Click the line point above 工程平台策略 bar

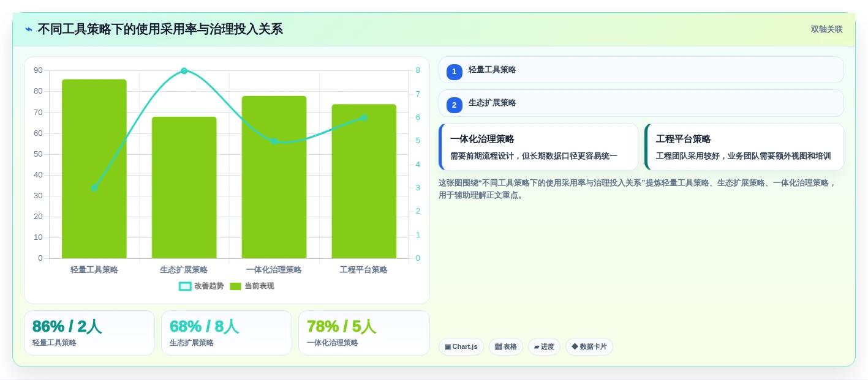point(364,117)
